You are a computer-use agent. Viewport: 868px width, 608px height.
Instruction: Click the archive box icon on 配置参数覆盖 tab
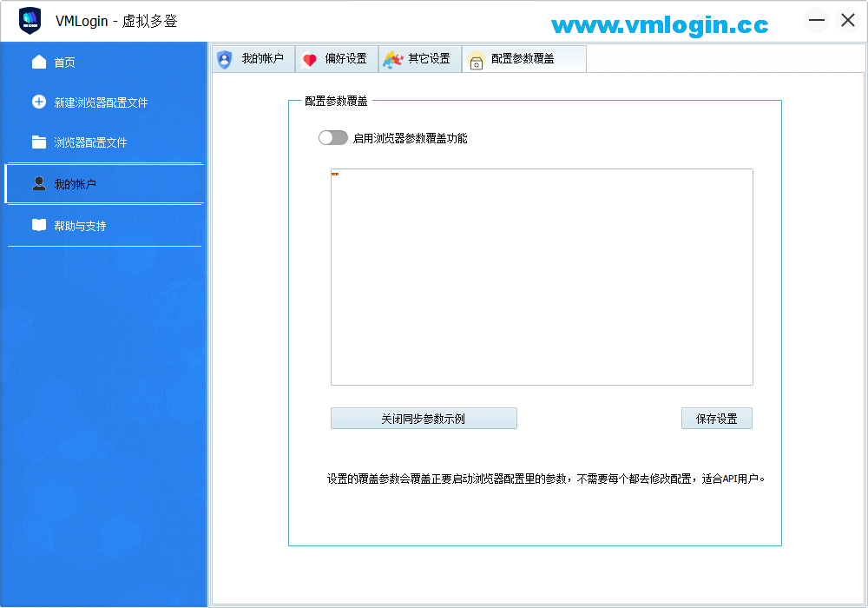(x=476, y=60)
